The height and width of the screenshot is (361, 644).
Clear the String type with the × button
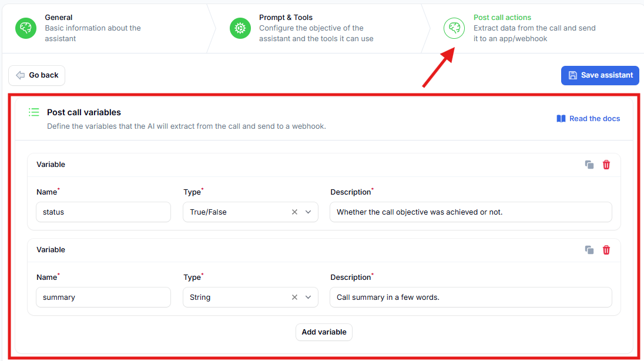(294, 297)
